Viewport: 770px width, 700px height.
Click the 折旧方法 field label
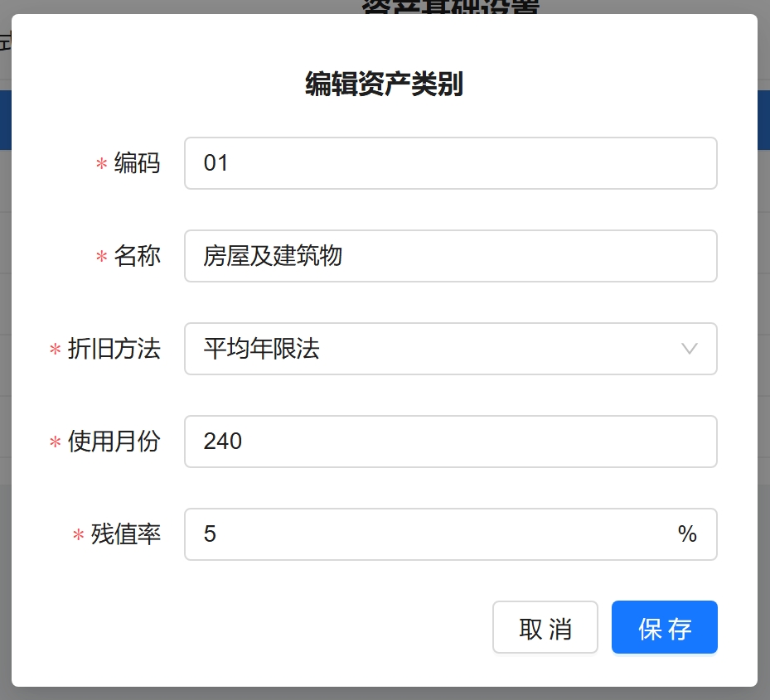coord(114,349)
